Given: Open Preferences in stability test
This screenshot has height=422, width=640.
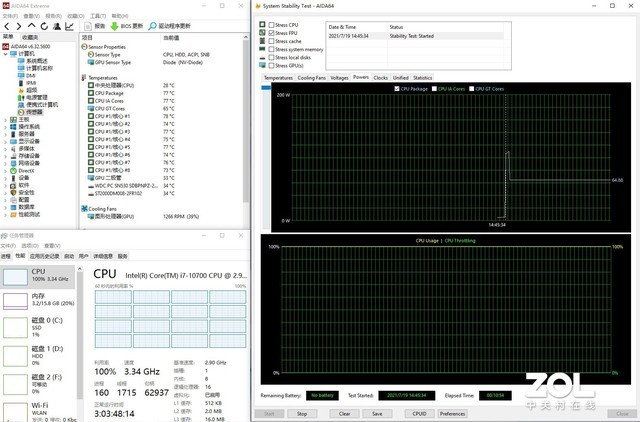Looking at the screenshot, I should 452,414.
